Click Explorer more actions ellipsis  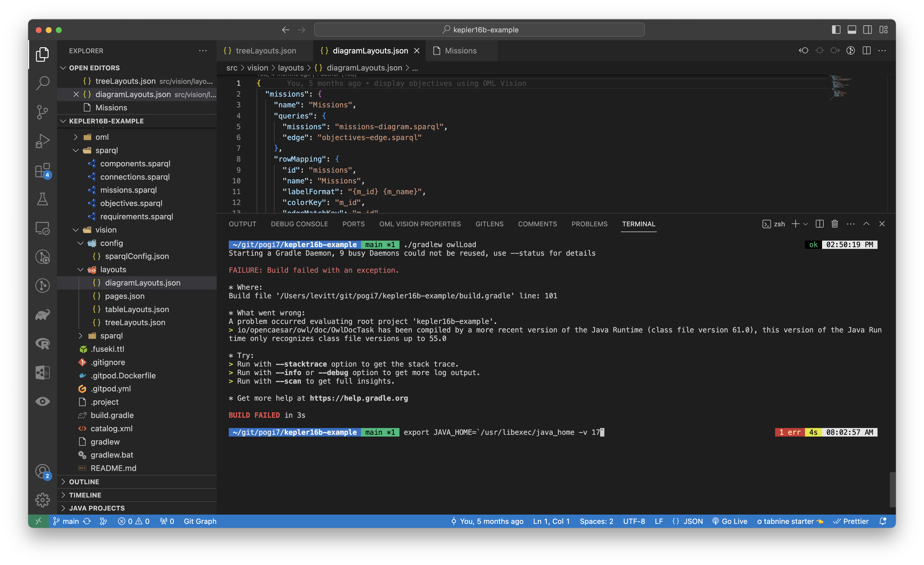coord(203,51)
